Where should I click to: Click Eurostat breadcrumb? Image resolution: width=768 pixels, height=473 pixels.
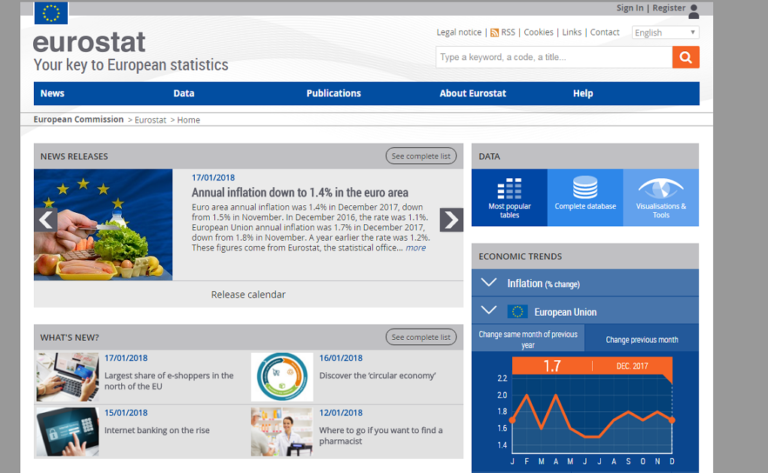[150, 120]
